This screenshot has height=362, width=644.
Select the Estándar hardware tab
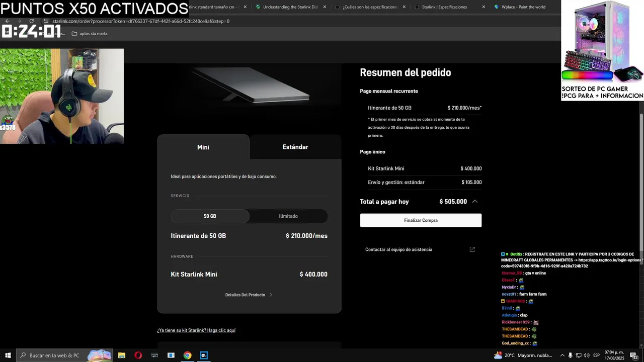295,147
